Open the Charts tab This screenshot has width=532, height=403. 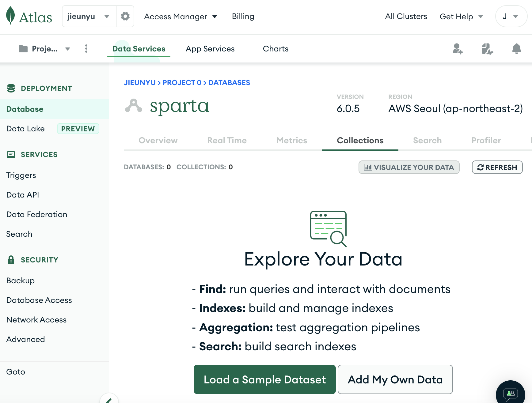(276, 49)
